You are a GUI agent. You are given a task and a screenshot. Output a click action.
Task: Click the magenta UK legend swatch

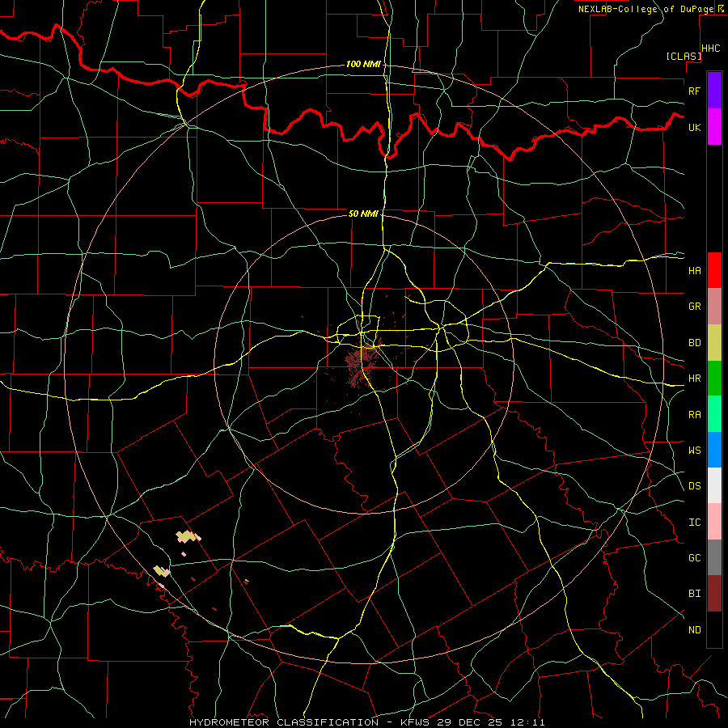point(714,127)
